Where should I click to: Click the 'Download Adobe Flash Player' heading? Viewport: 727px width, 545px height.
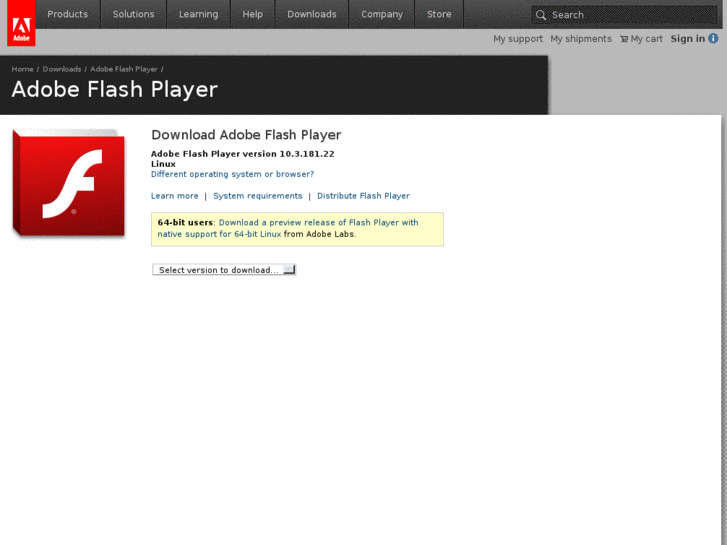pyautogui.click(x=246, y=135)
